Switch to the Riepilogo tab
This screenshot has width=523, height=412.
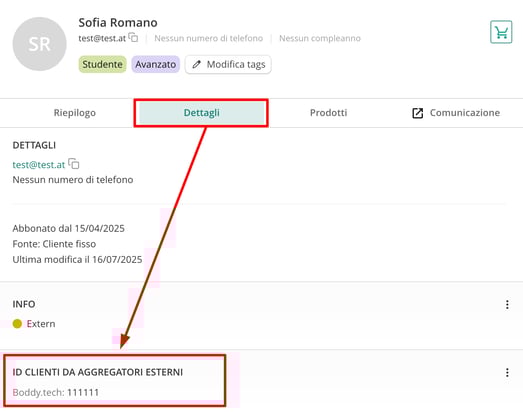(75, 113)
